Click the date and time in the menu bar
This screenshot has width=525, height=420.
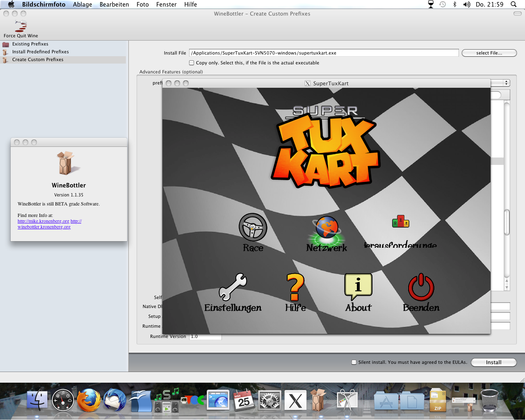coord(489,4)
